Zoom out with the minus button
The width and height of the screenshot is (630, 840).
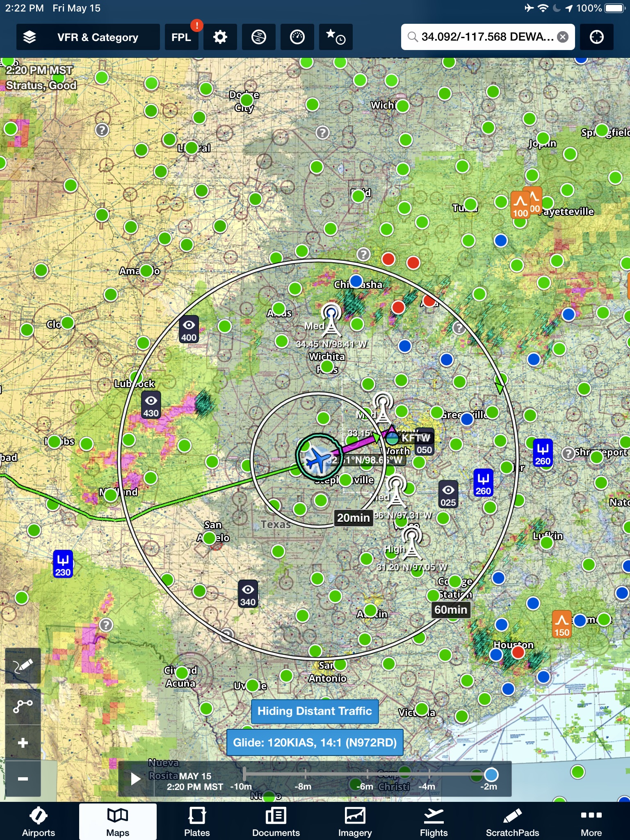23,778
